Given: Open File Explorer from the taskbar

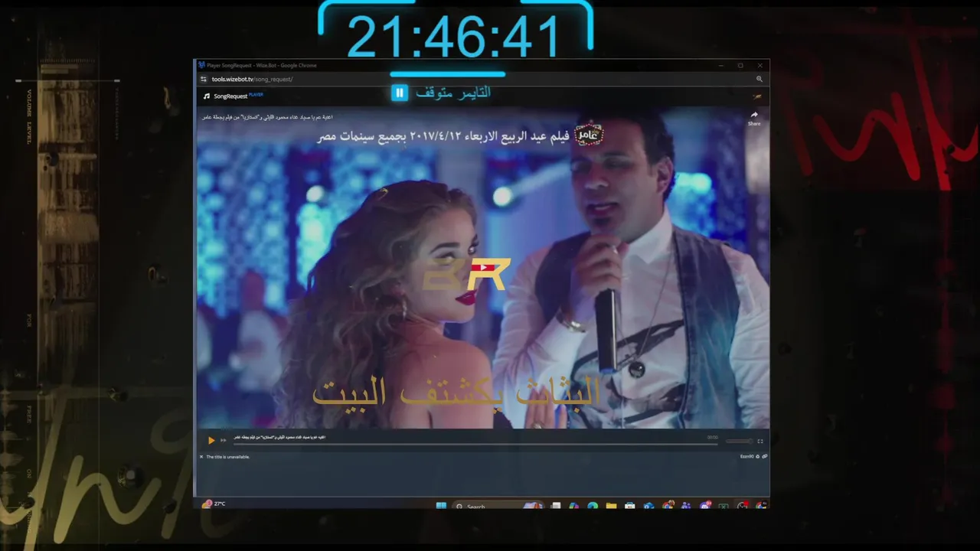Looking at the screenshot, I should [x=611, y=506].
